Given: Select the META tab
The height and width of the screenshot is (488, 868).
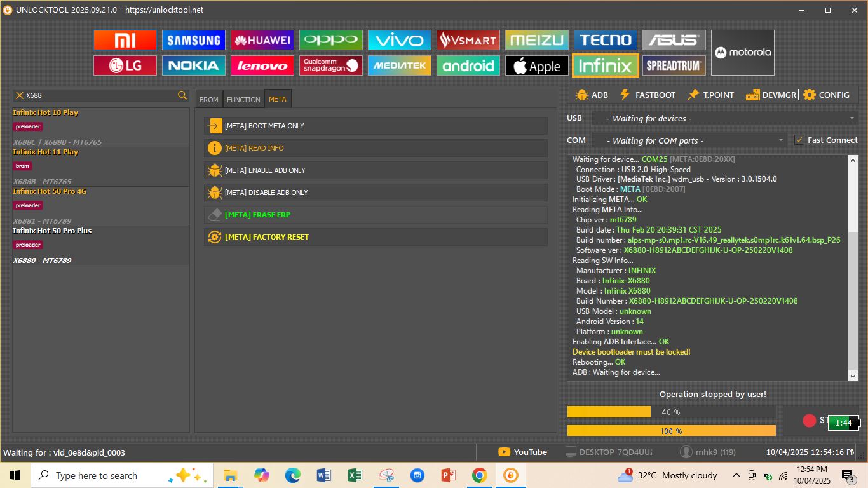Looking at the screenshot, I should click(278, 99).
